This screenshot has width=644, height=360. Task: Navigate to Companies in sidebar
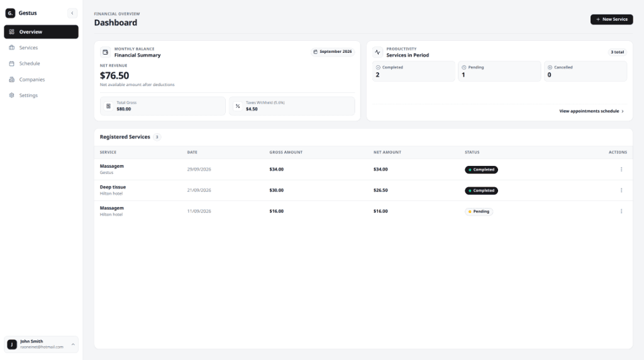tap(41, 79)
